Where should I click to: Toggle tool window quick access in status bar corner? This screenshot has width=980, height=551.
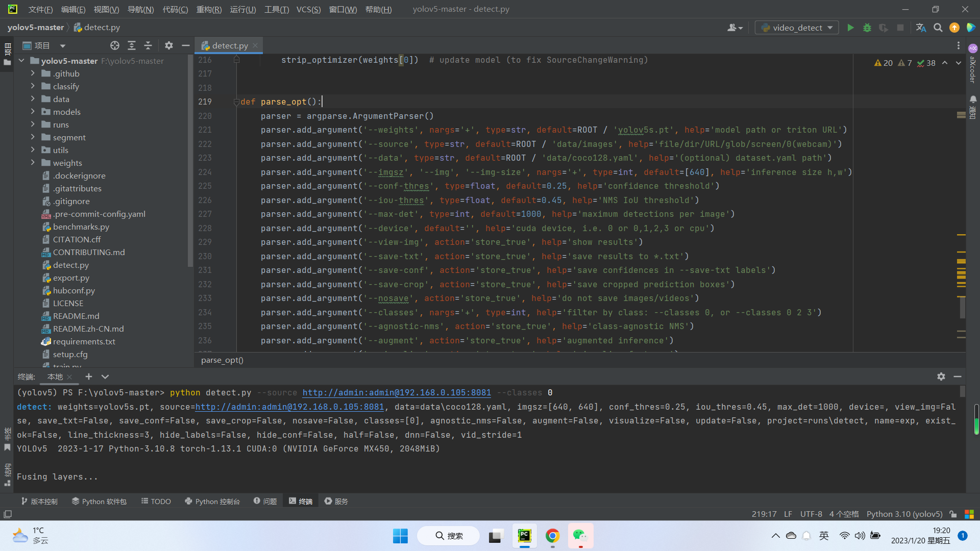click(7, 514)
